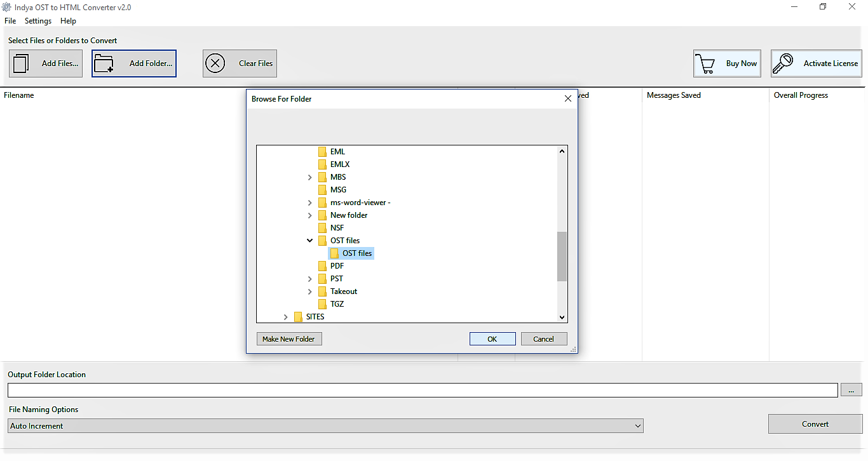This screenshot has width=868, height=461.
Task: Click the folder tree scrollbar thumb
Action: point(562,257)
